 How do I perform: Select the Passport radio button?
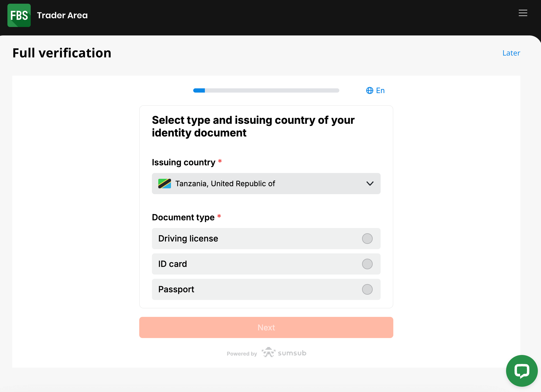(x=368, y=289)
